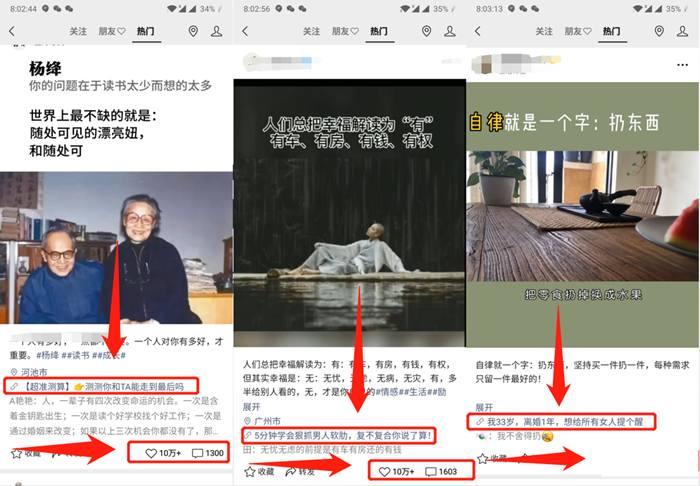The width and height of the screenshot is (700, 486).
Task: Select the 热门 tab in the 8:02:56 screen
Action: point(379,31)
